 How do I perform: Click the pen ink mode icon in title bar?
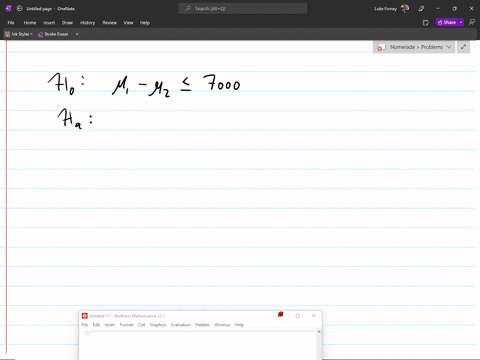(x=421, y=9)
